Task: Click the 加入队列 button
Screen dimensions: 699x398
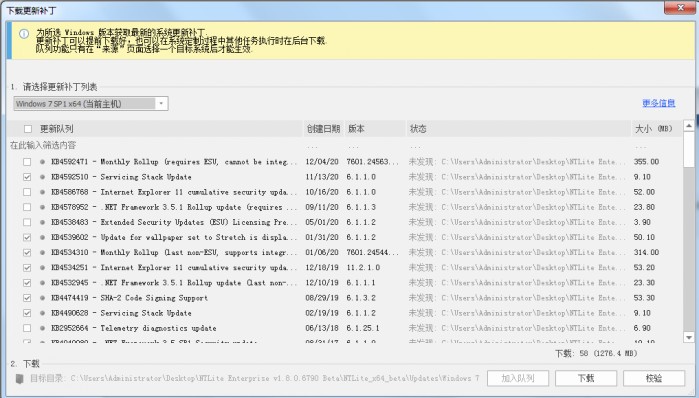Action: 518,378
